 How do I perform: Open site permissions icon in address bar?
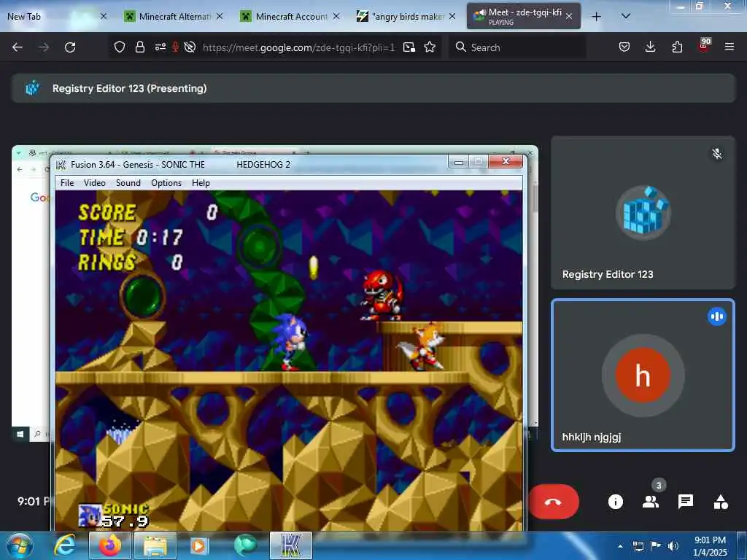160,47
